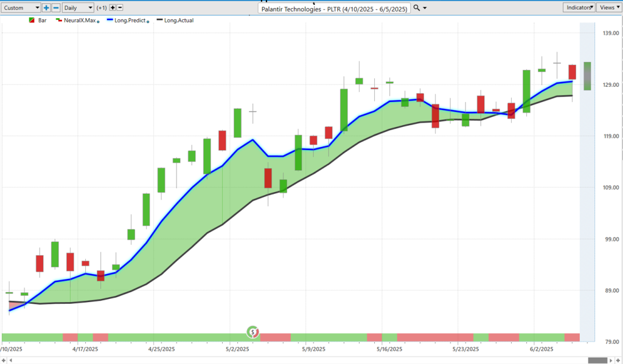Screen dimensions: 623x364
Task: Click the 4/25/2025 date axis label
Action: pos(161,349)
